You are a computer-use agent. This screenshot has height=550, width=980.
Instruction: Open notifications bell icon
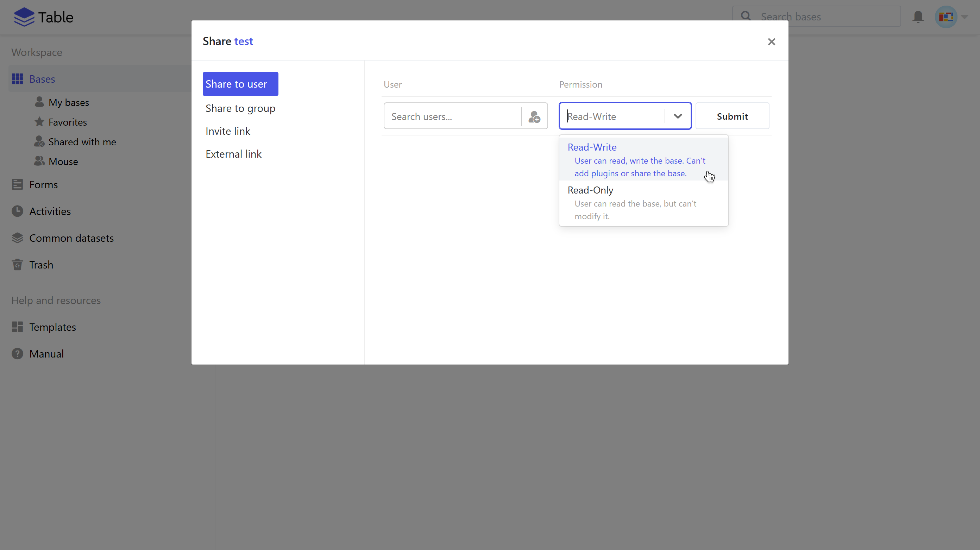tap(918, 17)
